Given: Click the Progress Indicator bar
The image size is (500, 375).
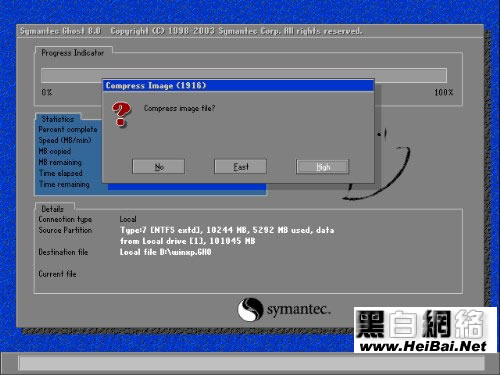Looking at the screenshot, I should (x=244, y=76).
